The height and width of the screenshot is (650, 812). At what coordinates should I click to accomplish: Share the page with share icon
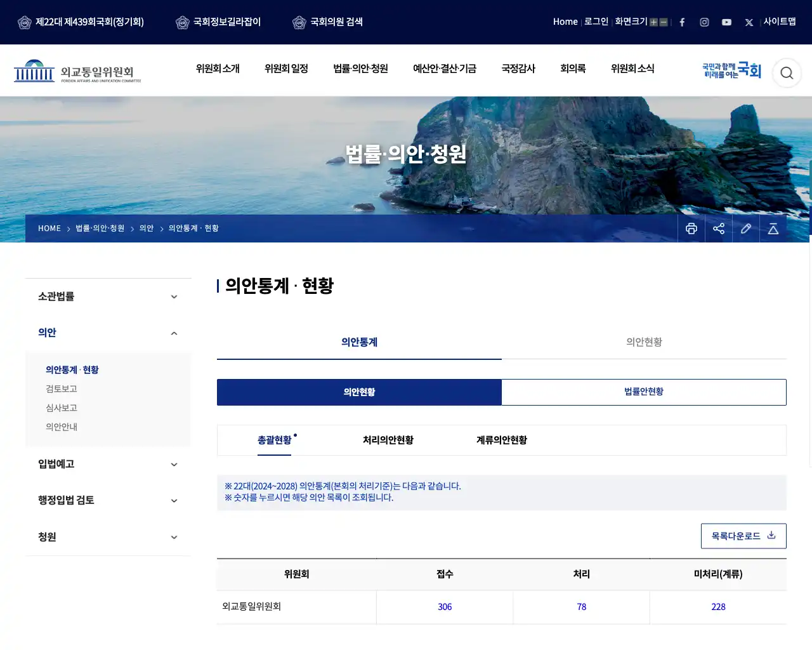(x=719, y=229)
